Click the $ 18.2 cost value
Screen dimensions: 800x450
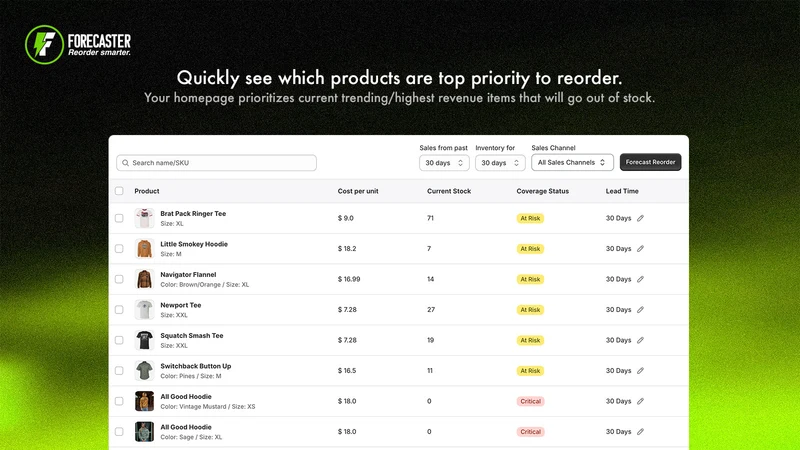tap(347, 249)
